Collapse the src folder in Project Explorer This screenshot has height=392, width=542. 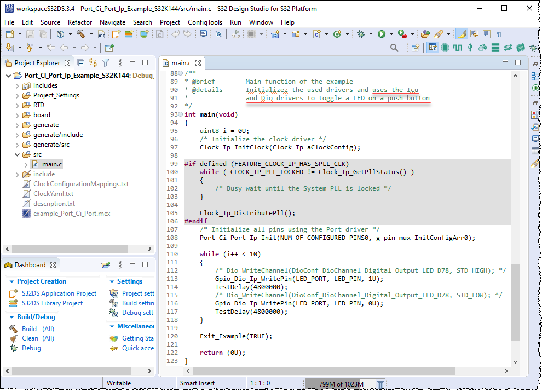coord(17,154)
